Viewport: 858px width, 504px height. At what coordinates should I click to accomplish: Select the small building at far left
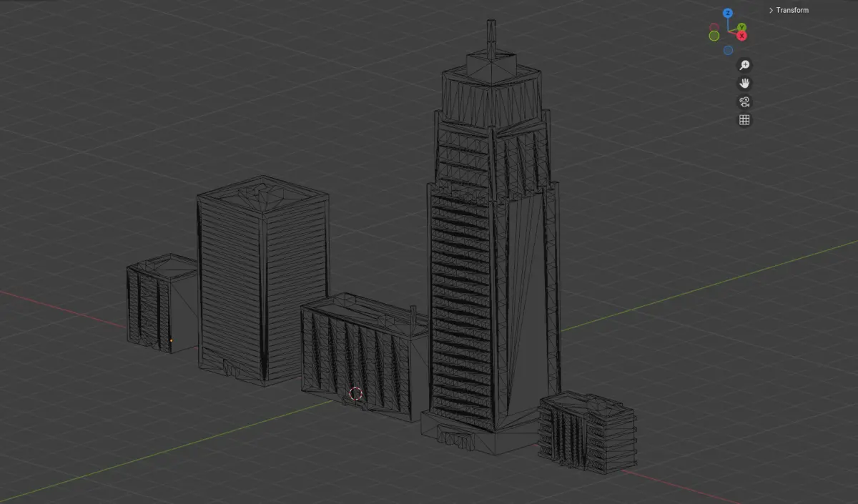coord(161,304)
